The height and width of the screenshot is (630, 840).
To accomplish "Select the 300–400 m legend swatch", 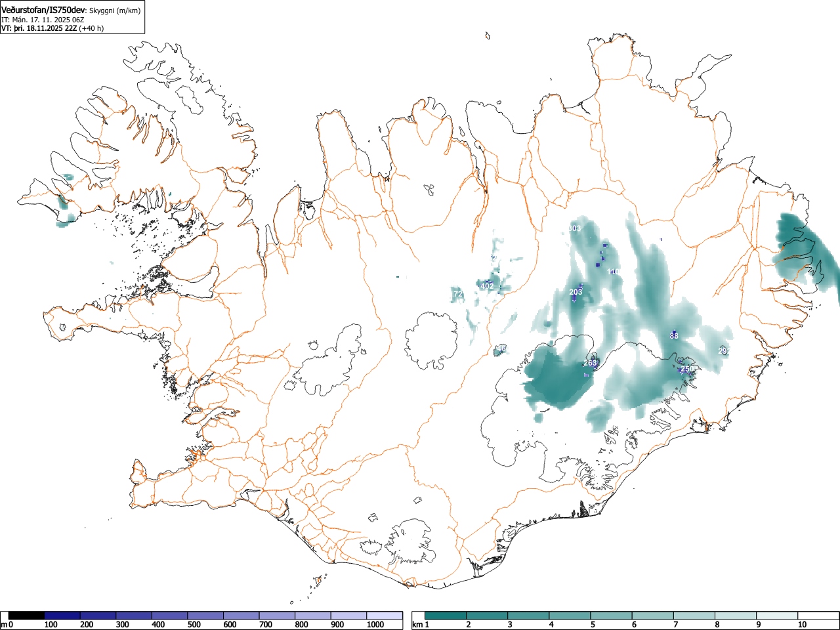I will [134, 616].
